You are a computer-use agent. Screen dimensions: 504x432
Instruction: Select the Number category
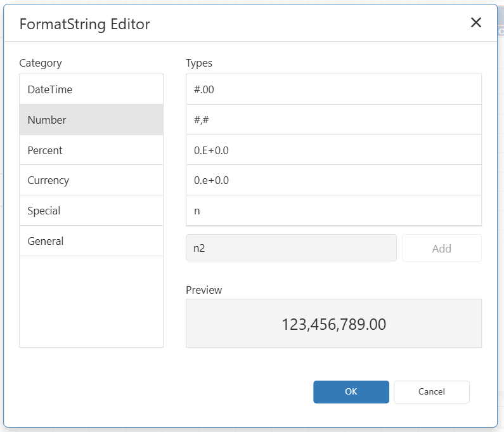[91, 120]
